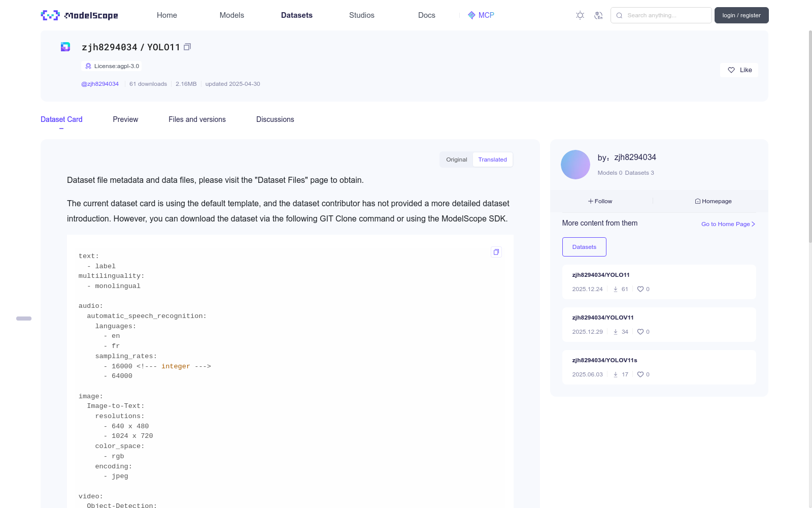Click the - 1024 x 720 resolution line

click(128, 436)
